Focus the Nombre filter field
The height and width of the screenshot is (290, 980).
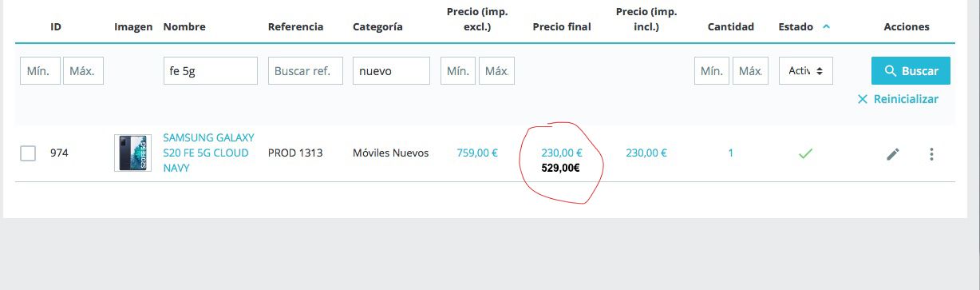210,70
